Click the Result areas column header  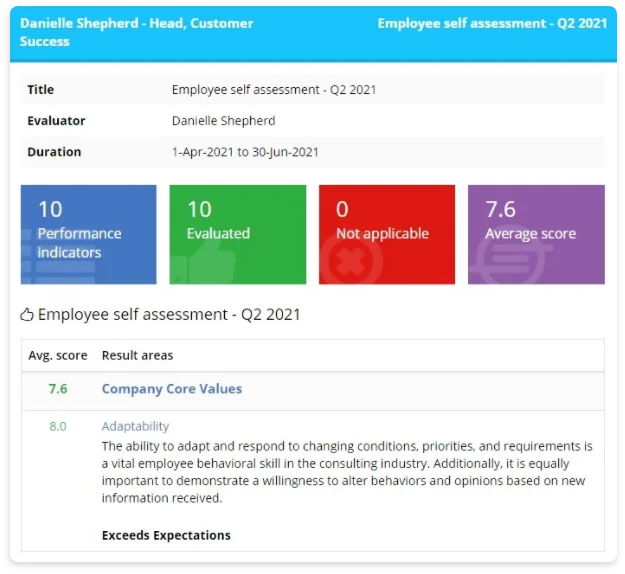138,355
